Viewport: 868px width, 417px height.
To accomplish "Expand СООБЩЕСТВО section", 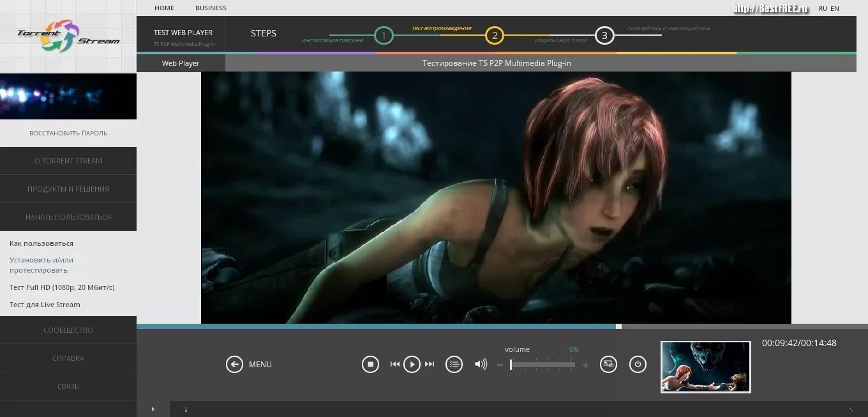I will [x=68, y=330].
